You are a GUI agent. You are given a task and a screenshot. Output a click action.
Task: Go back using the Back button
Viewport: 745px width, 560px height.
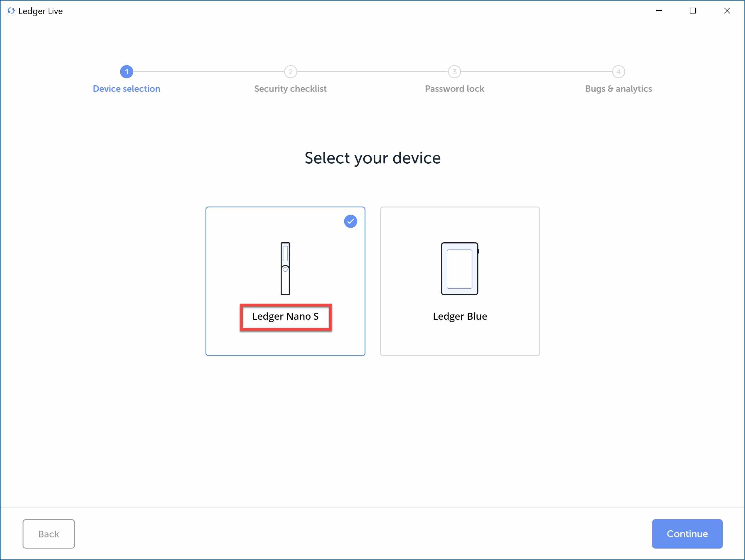49,534
